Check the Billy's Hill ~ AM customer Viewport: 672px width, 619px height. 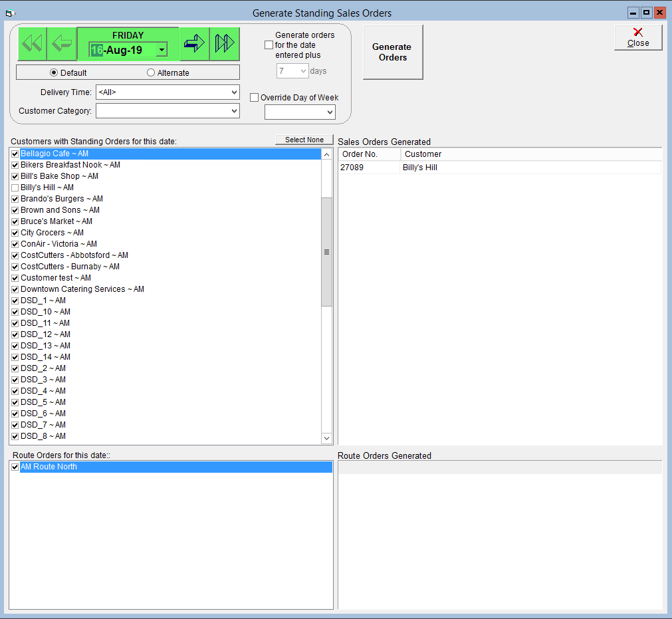[x=15, y=187]
